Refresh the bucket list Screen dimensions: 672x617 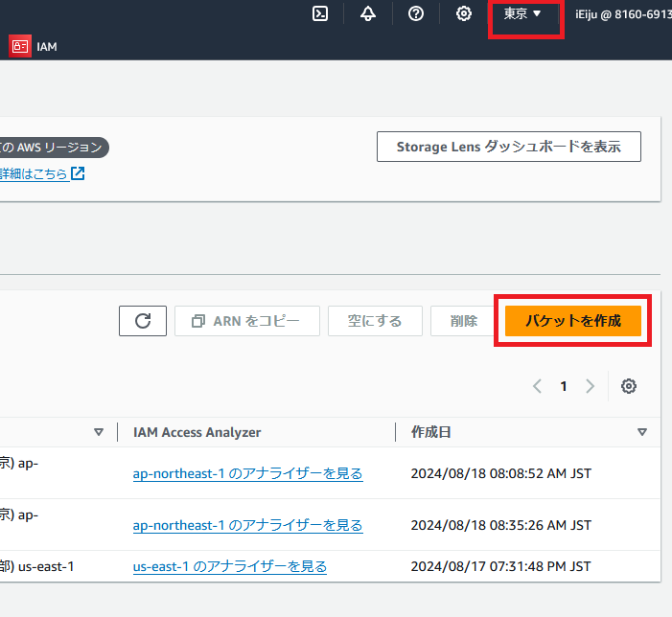pyautogui.click(x=143, y=321)
